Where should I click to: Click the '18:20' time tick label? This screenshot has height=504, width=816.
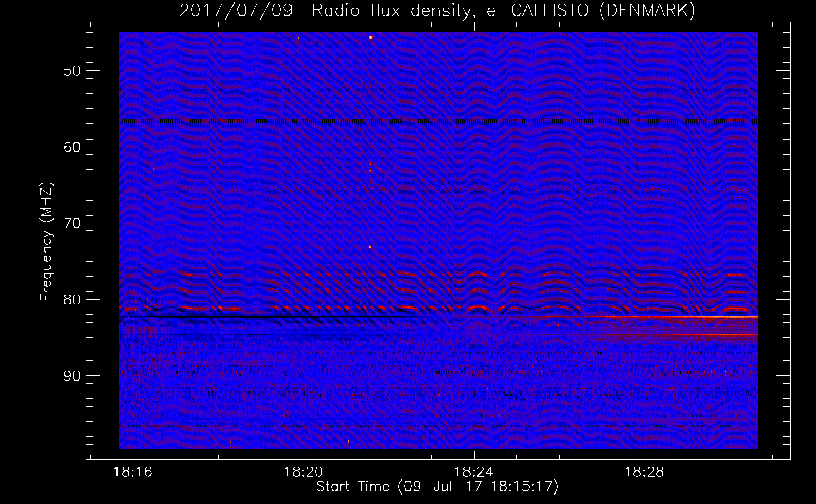(304, 472)
